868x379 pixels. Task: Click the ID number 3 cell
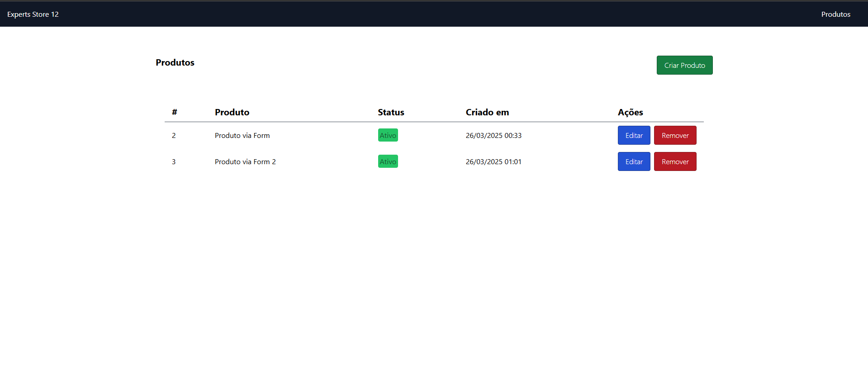pos(174,161)
